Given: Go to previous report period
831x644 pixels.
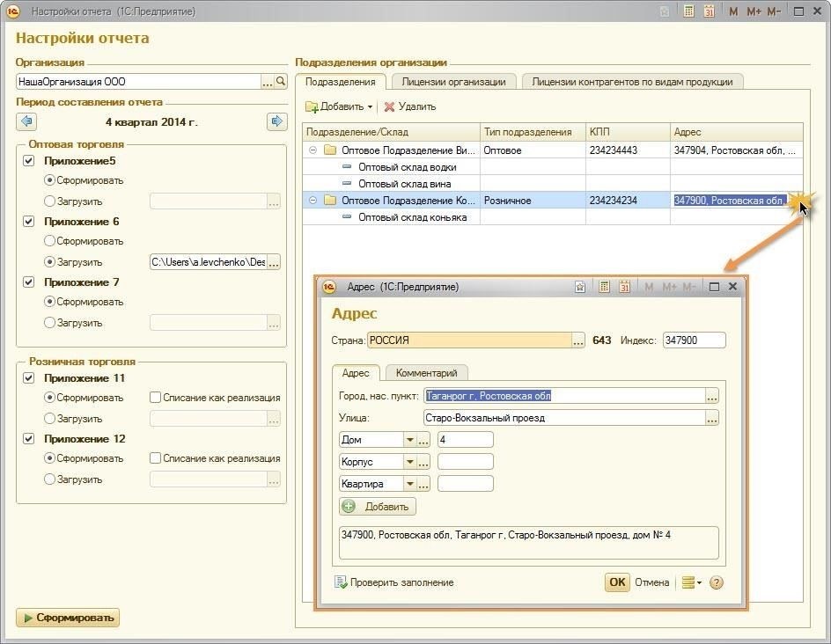Looking at the screenshot, I should tap(26, 121).
